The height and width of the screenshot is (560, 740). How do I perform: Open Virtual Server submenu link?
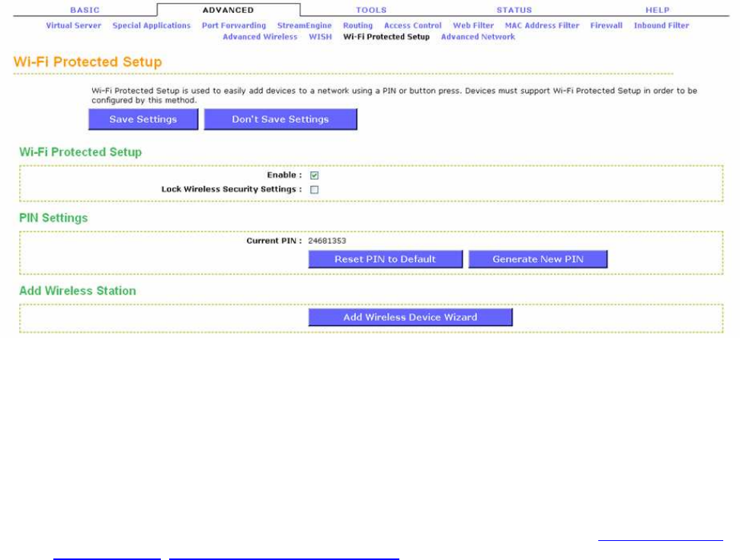74,25
